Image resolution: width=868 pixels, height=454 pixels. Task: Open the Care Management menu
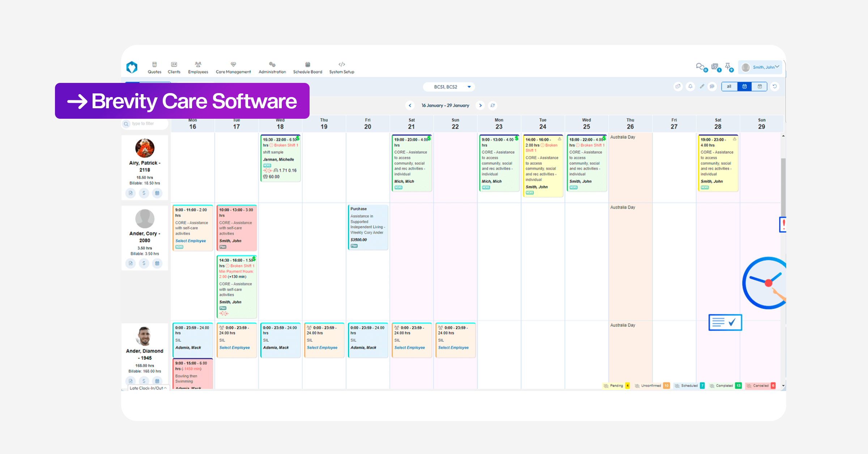coord(233,68)
